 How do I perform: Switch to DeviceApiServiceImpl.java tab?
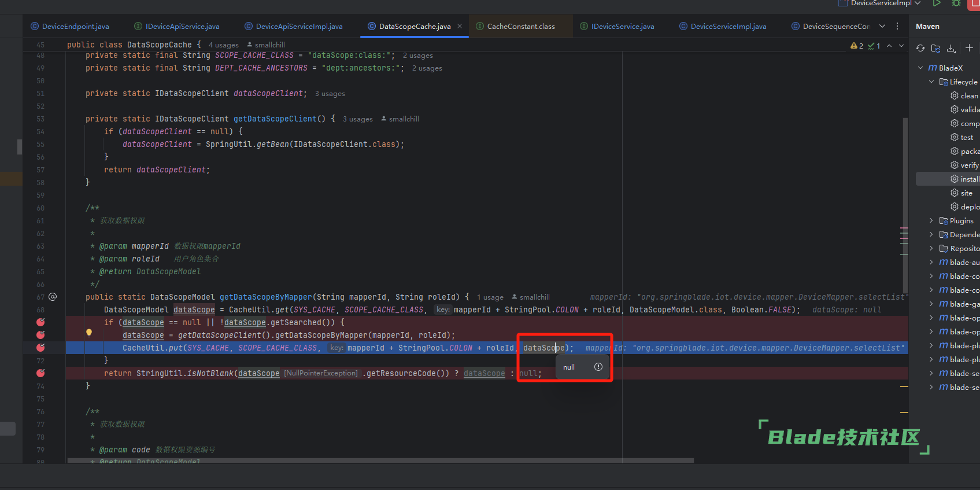(294, 26)
